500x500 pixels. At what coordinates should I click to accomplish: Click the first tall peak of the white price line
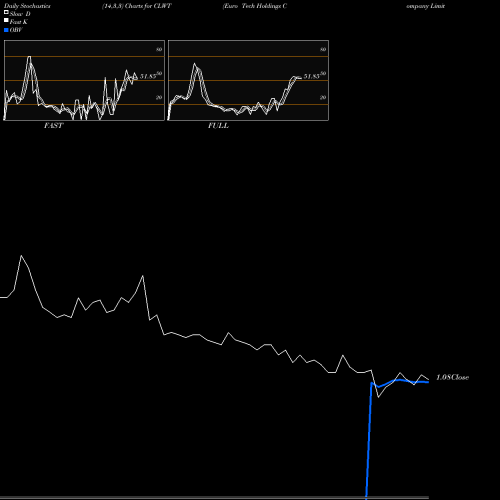[x=21, y=256]
